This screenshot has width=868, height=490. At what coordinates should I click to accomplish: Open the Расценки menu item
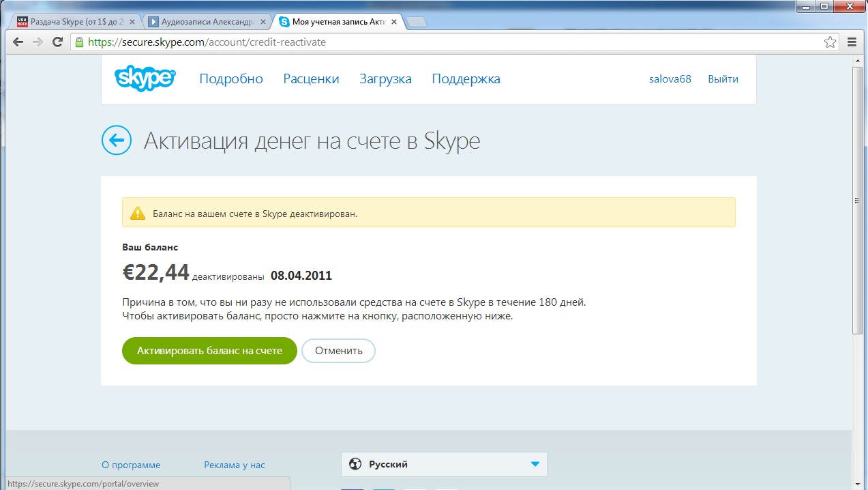pyautogui.click(x=311, y=79)
